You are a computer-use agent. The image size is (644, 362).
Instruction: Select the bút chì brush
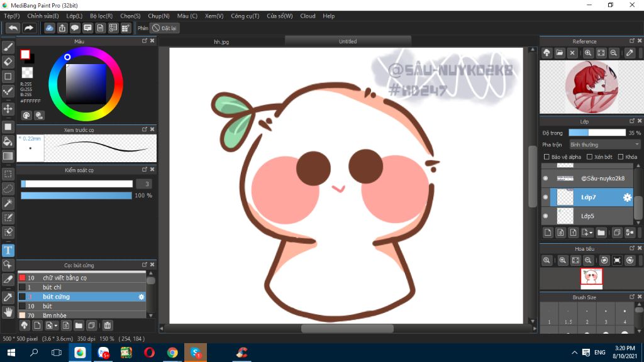click(x=82, y=287)
